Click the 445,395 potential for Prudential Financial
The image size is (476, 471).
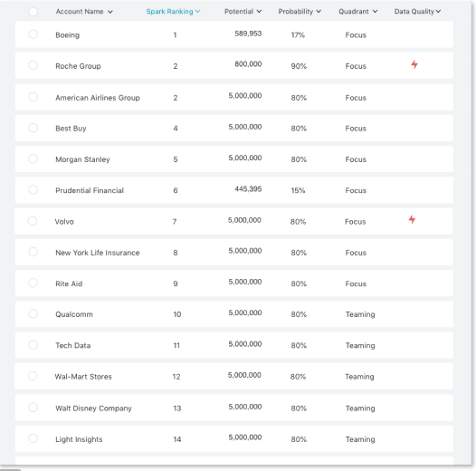pos(248,189)
